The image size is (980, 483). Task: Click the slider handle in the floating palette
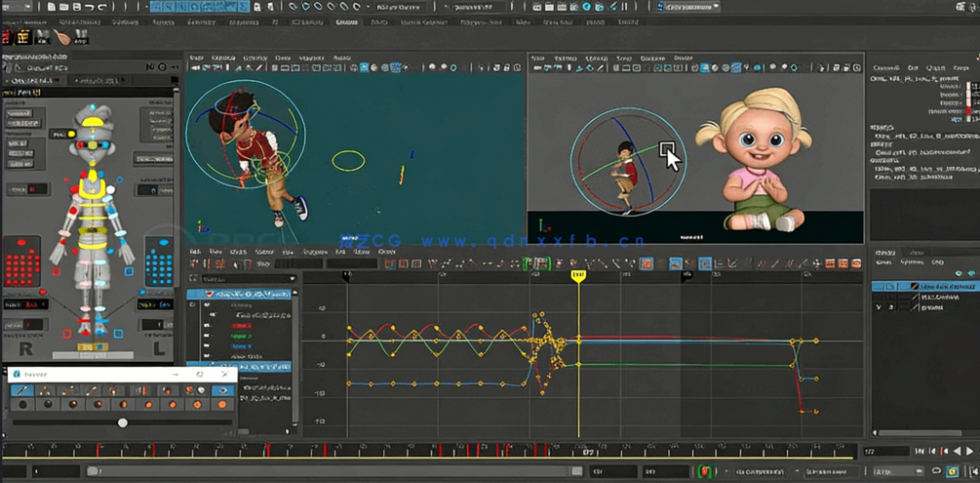[122, 423]
